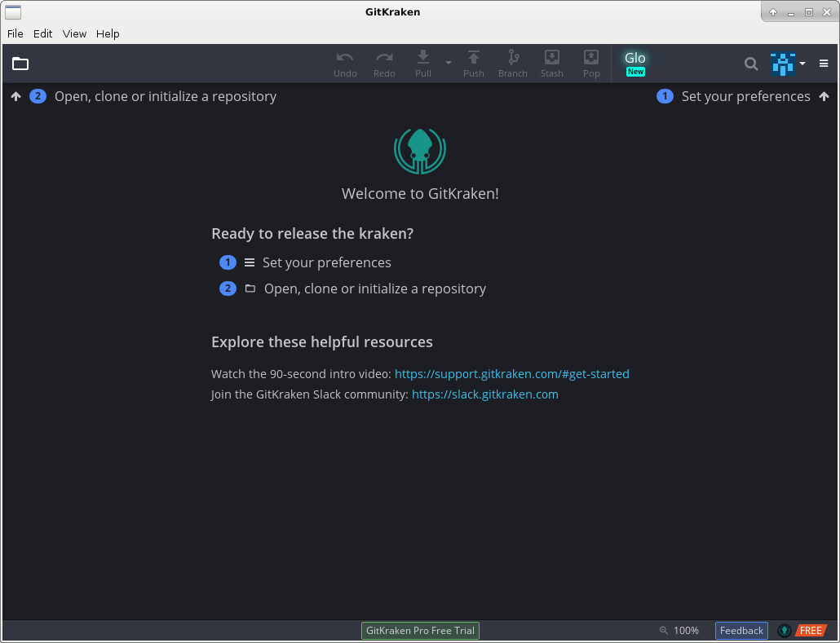The image size is (840, 643).
Task: Click the 'Welcome to GitKraken!' heading
Action: coord(421,193)
